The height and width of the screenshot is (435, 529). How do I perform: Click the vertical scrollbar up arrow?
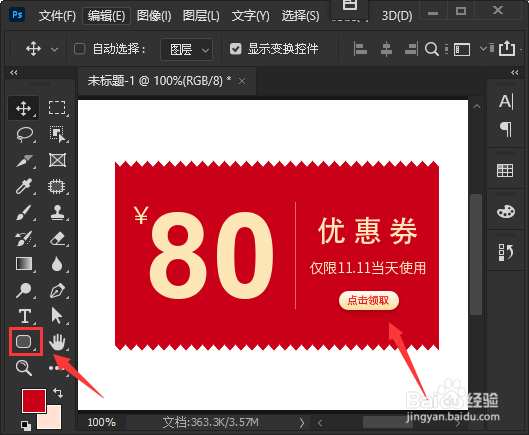coord(477,106)
